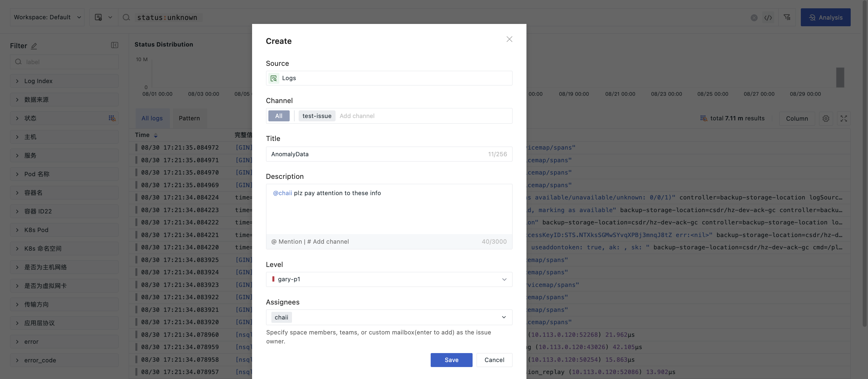This screenshot has height=379, width=868.
Task: Click the Title input field with AnomalyData
Action: point(377,154)
